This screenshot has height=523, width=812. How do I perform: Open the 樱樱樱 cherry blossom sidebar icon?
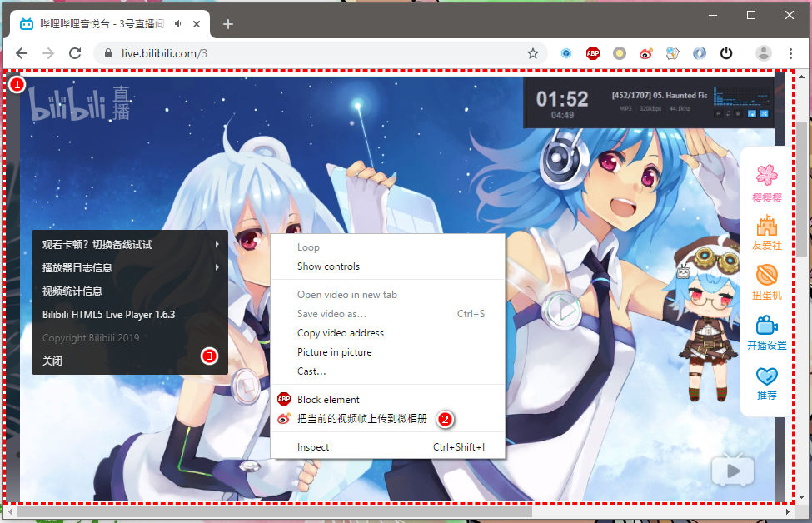[x=767, y=182]
